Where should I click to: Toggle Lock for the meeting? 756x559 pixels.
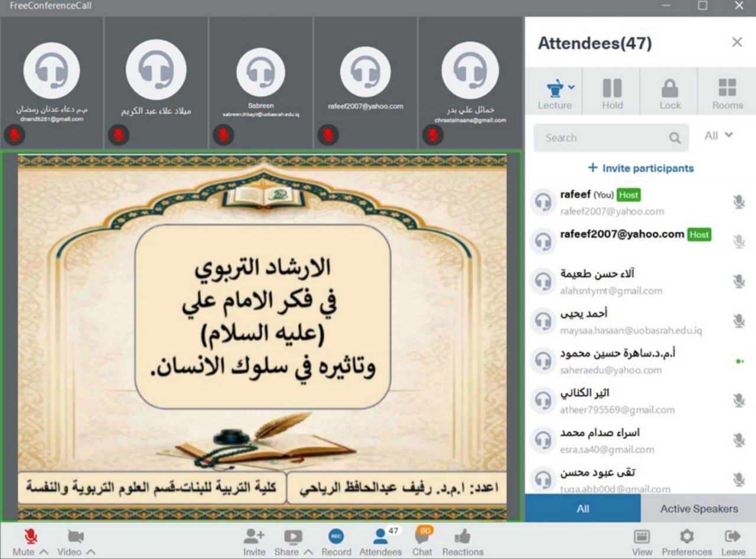(670, 91)
